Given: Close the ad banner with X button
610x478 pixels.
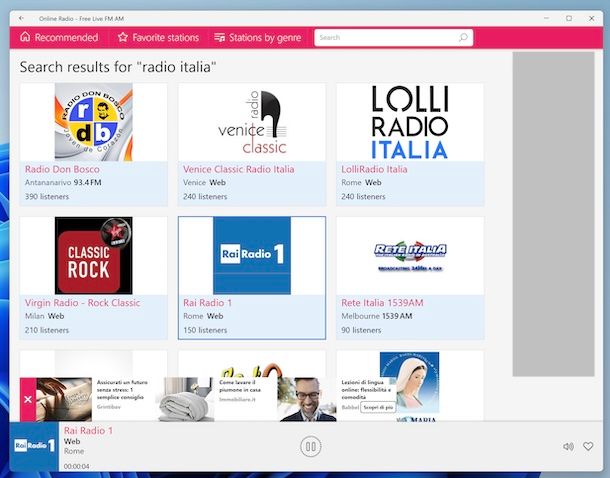Looking at the screenshot, I should tap(28, 399).
